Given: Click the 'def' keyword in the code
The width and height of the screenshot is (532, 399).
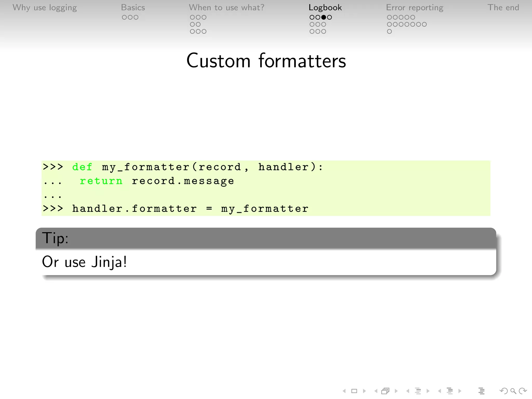Looking at the screenshot, I should tap(82, 167).
